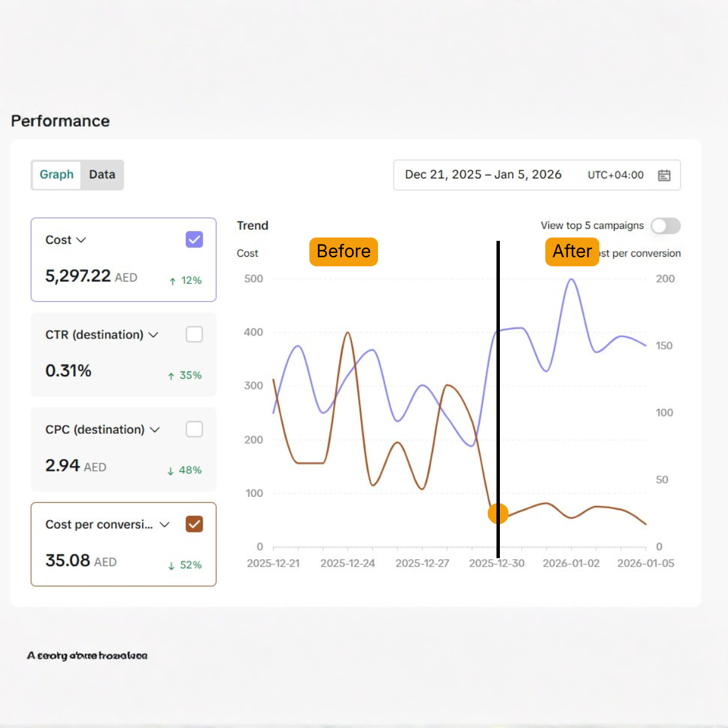Viewport: 728px width, 728px height.
Task: Click the date range Dec 21, 2025 – Jan 5, 2026
Action: point(483,175)
